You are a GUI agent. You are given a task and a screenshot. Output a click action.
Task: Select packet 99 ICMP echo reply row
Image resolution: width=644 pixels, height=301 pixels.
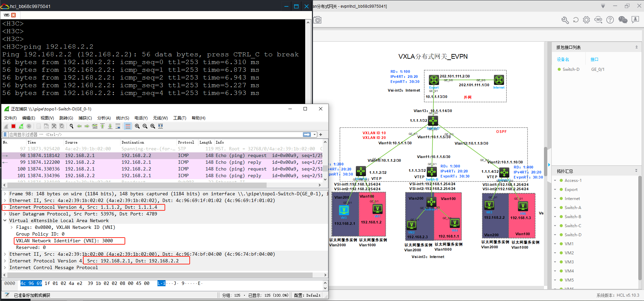[x=162, y=162]
